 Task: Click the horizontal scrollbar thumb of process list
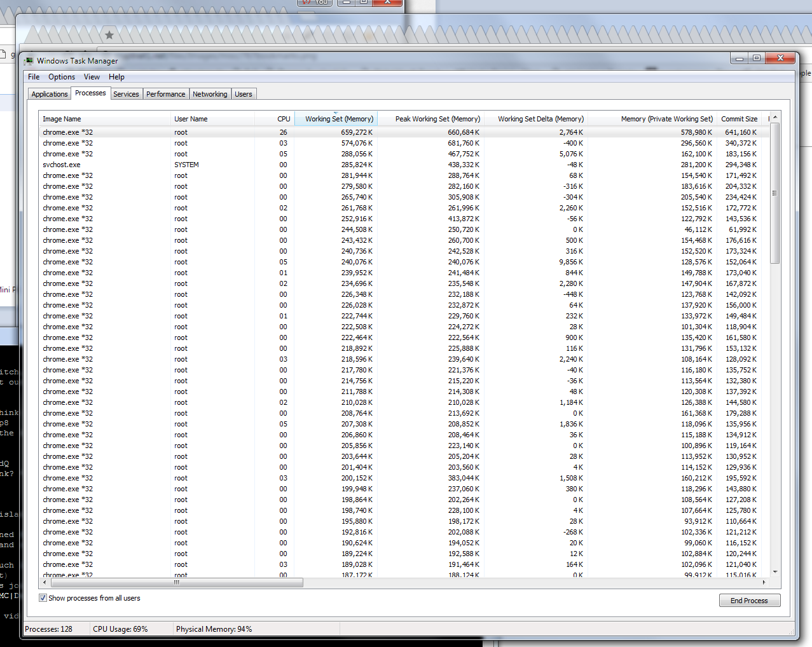tap(175, 582)
